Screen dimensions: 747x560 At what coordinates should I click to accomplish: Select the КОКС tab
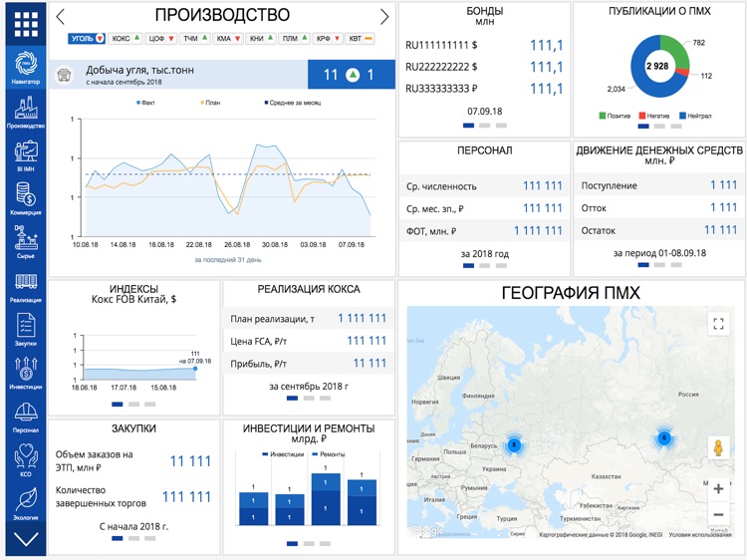[x=125, y=39]
